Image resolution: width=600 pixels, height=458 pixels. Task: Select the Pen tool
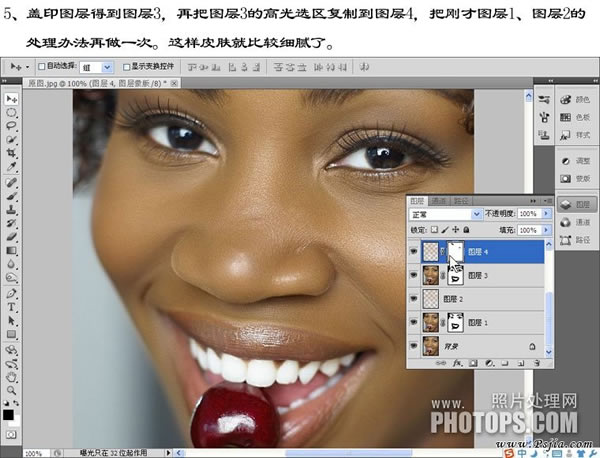[11, 294]
